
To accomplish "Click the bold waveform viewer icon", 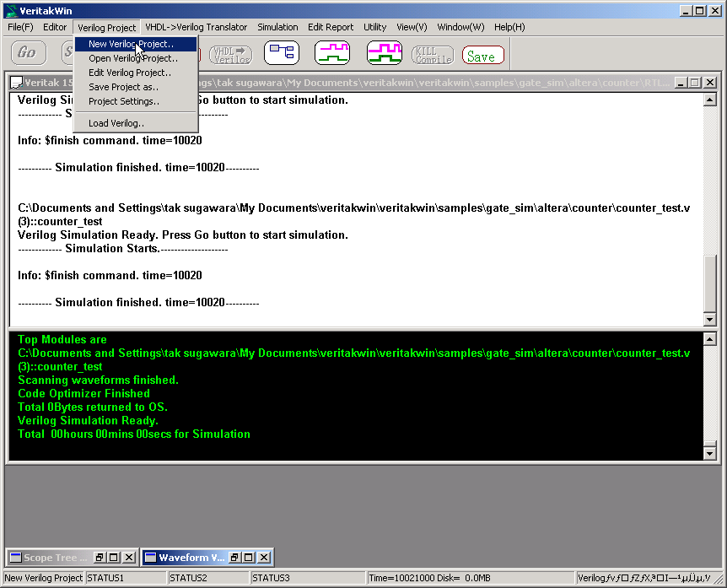I will click(x=385, y=52).
